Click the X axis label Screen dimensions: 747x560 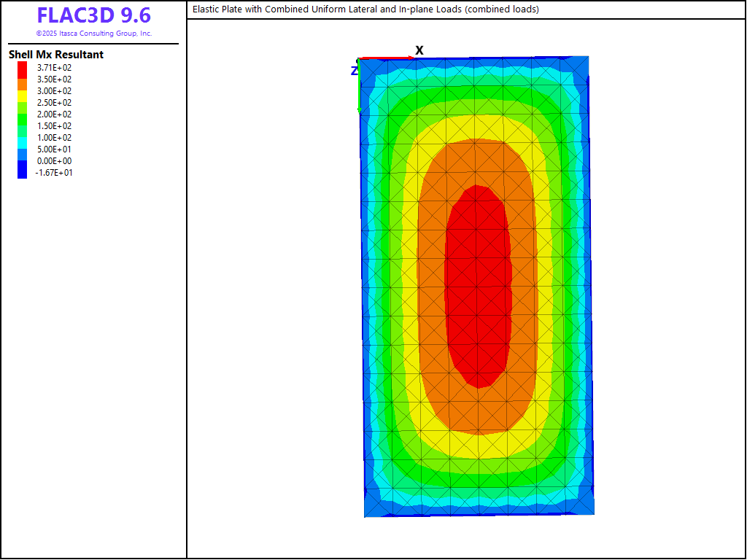coord(419,50)
